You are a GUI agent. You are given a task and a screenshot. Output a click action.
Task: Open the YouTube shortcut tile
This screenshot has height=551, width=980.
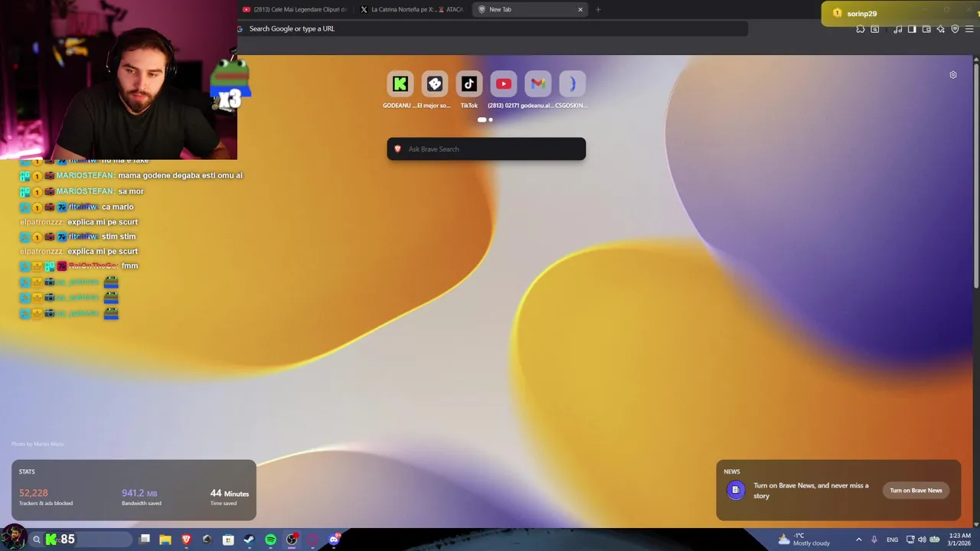504,84
